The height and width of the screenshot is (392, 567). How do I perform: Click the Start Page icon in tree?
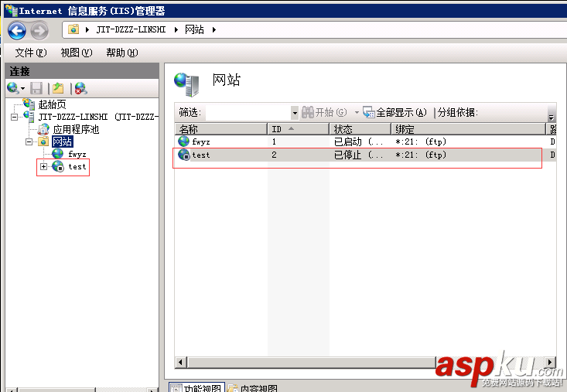(29, 104)
